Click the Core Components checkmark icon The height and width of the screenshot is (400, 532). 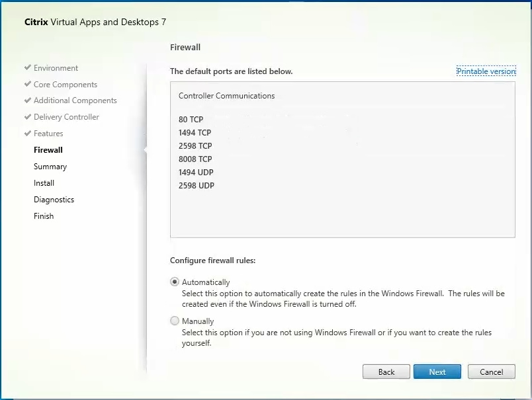click(27, 85)
